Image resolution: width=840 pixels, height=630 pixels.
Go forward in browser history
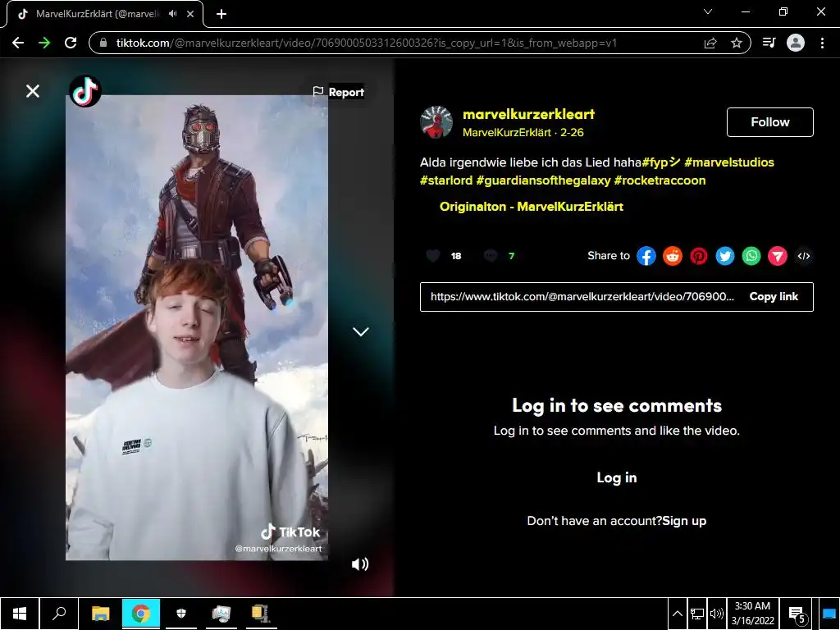tap(44, 43)
